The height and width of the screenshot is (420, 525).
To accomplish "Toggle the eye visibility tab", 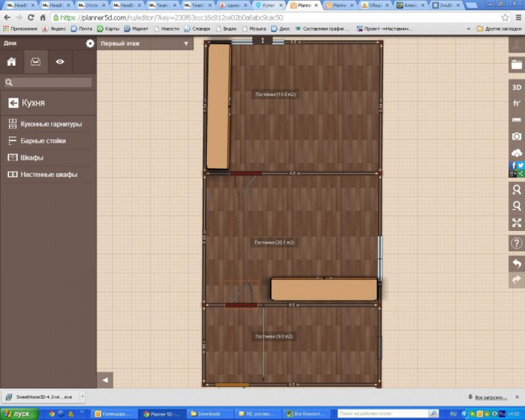I will [x=59, y=61].
